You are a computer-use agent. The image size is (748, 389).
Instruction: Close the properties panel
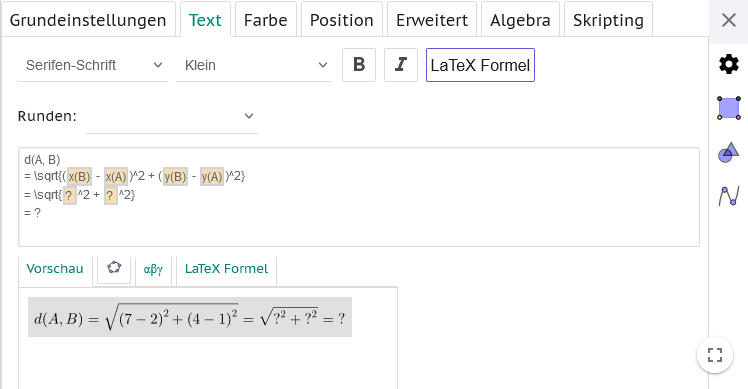click(728, 20)
